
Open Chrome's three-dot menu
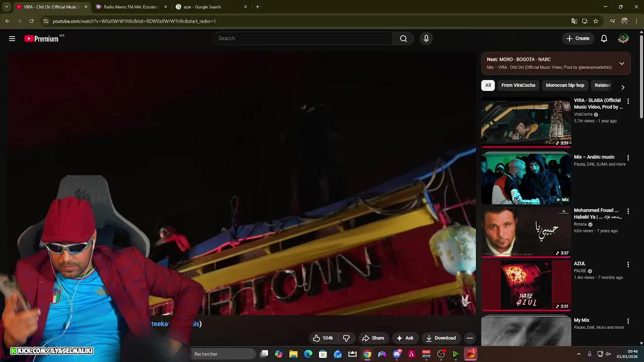click(637, 21)
